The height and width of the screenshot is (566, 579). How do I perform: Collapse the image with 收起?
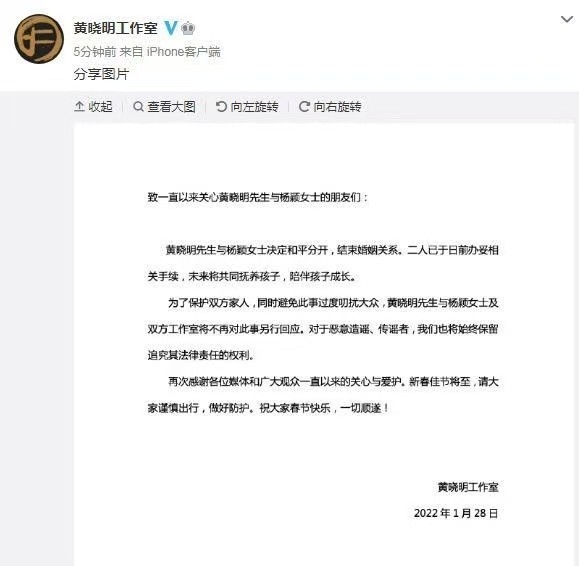[x=93, y=107]
